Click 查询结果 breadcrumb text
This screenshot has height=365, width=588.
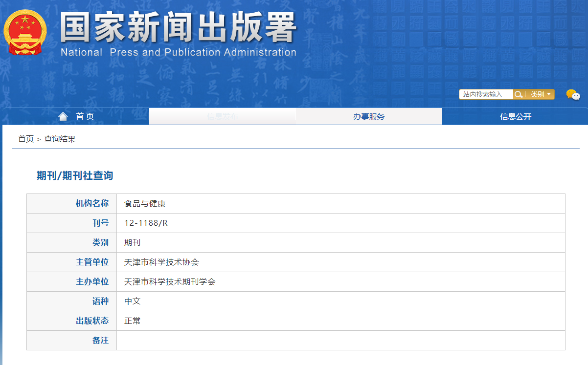tap(60, 139)
